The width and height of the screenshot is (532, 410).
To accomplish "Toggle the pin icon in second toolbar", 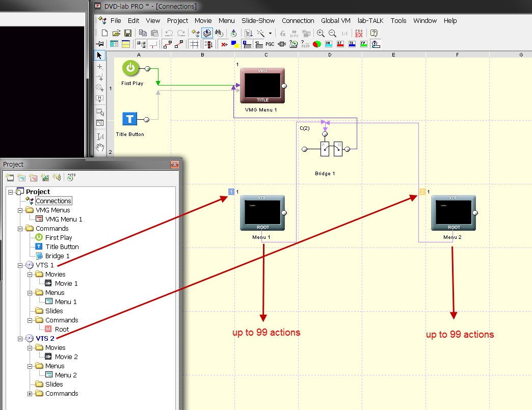I will click(100, 44).
